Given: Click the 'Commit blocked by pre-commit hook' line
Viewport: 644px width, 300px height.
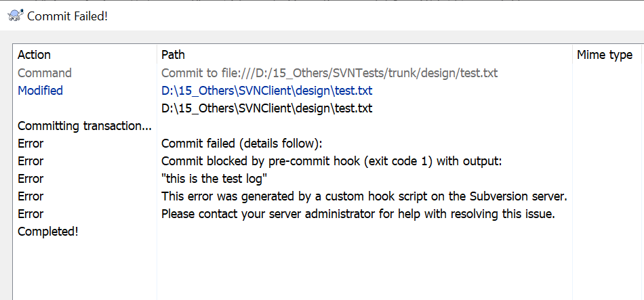Looking at the screenshot, I should (x=331, y=161).
